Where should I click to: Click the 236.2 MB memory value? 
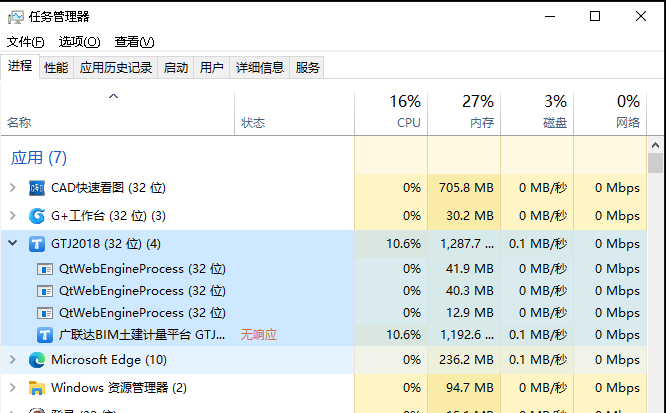click(466, 360)
